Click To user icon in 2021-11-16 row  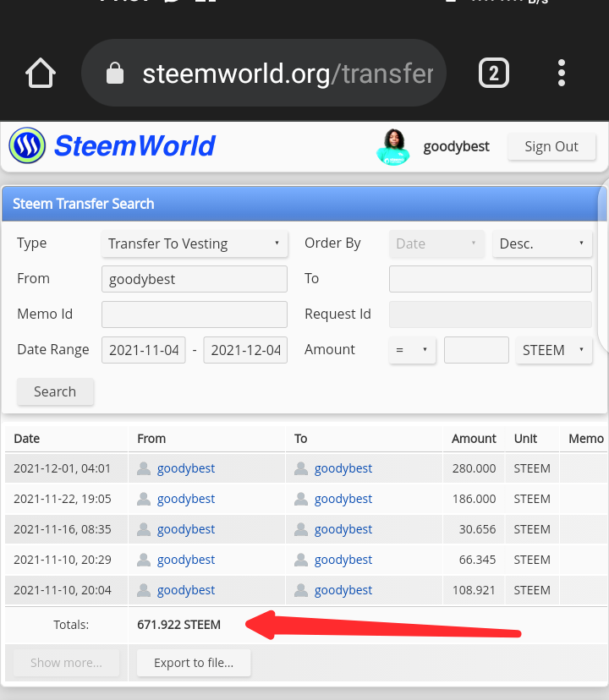tap(301, 529)
